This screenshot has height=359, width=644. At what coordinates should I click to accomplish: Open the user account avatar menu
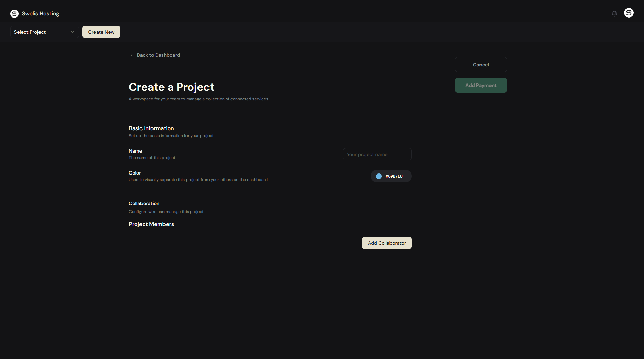coord(629,13)
